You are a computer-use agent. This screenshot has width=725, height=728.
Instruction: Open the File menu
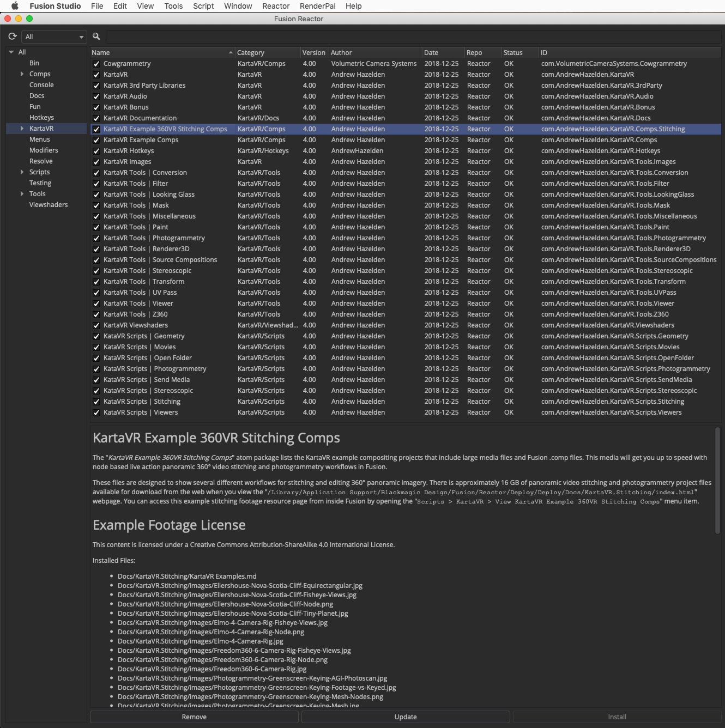click(x=97, y=6)
